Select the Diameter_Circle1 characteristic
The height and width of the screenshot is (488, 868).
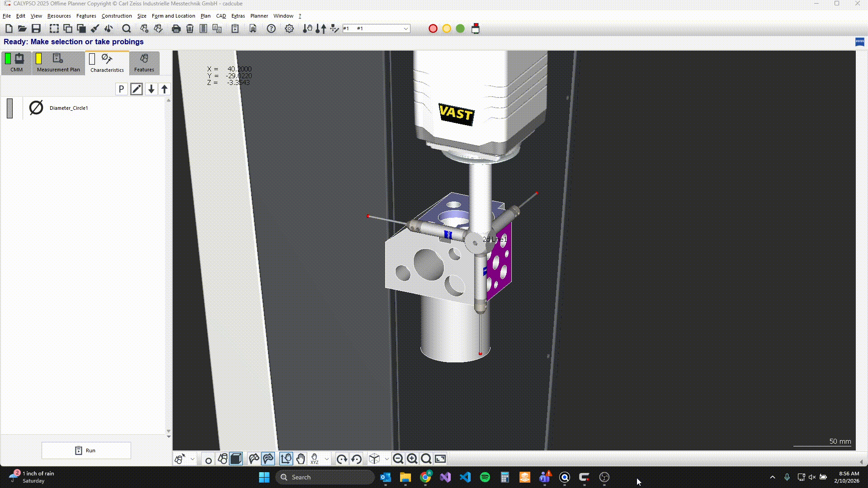tap(69, 108)
